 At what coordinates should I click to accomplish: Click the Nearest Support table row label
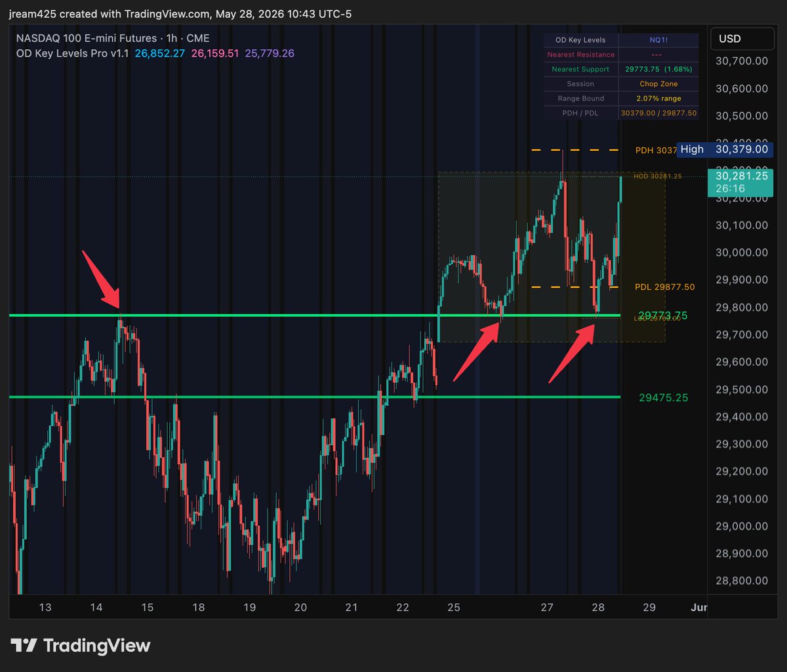coord(580,69)
